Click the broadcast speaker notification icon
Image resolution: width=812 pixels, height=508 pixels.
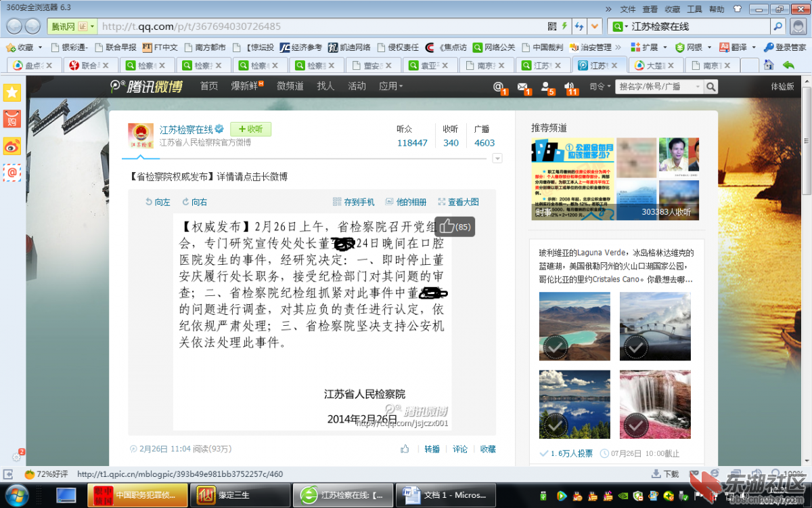tap(570, 87)
